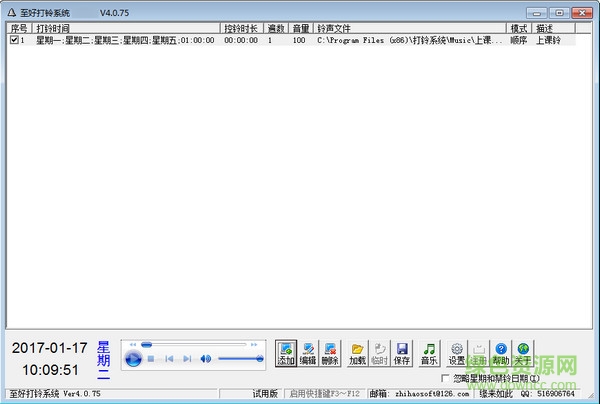Screen dimensions: 600x404
Task: Click the 铃声文件 column header
Action: click(x=410, y=28)
